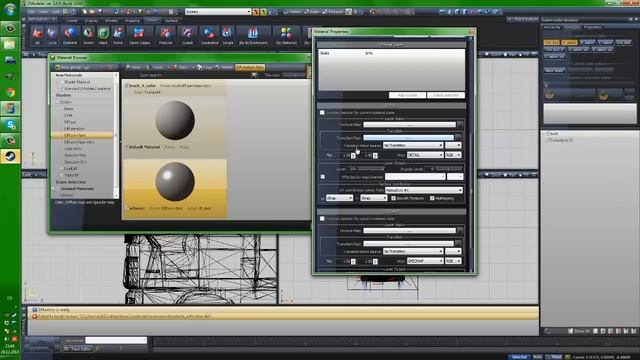Image resolution: width=640 pixels, height=360 pixels.
Task: Select highlighted yellow material sphere thumbnail
Action: [175, 182]
